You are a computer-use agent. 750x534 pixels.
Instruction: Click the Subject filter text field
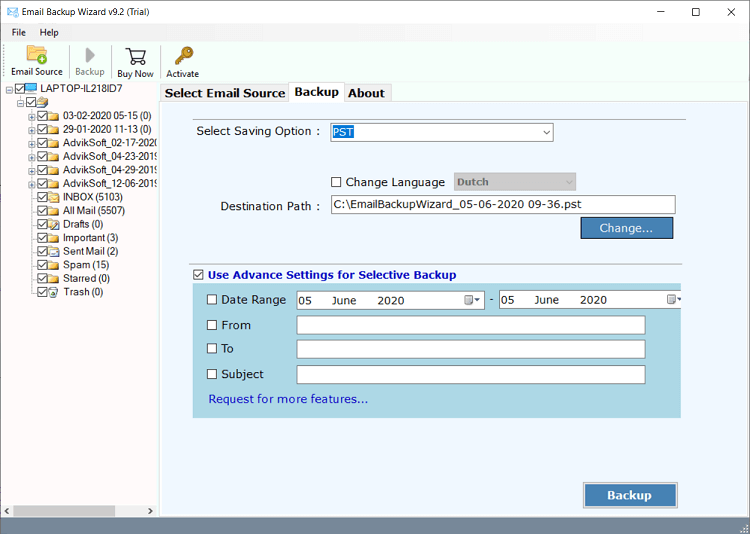tap(470, 374)
